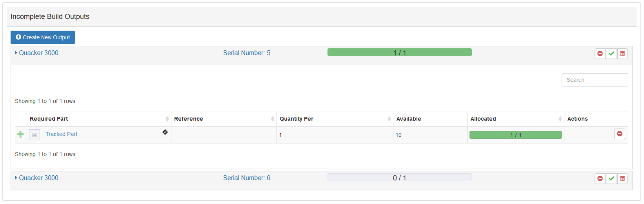
Task: Sort table by Allocated column
Action: (x=483, y=119)
